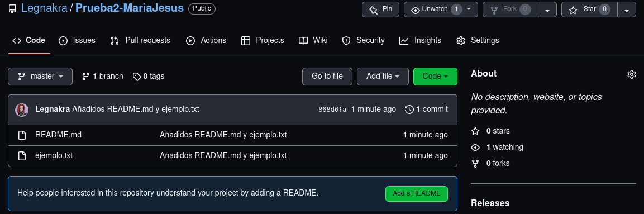Click the Public visibility badge
Screen dimensions: 644x214
pos(202,8)
